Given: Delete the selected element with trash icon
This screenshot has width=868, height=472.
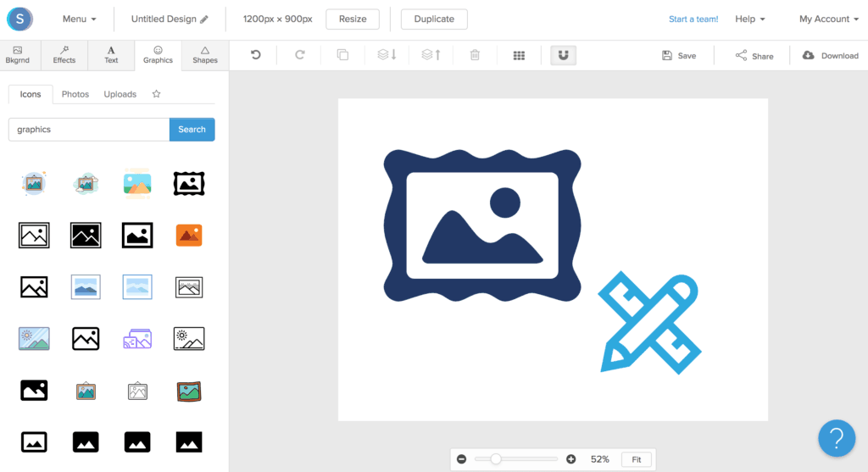Looking at the screenshot, I should (475, 55).
